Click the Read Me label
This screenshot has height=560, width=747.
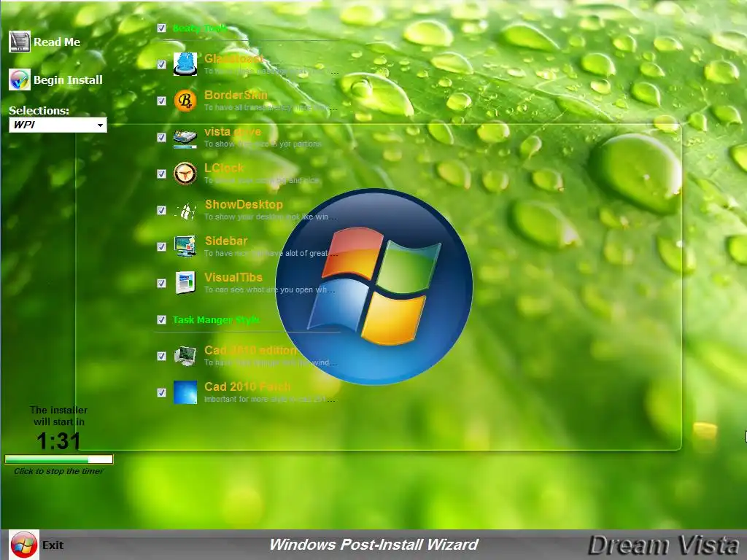(57, 42)
